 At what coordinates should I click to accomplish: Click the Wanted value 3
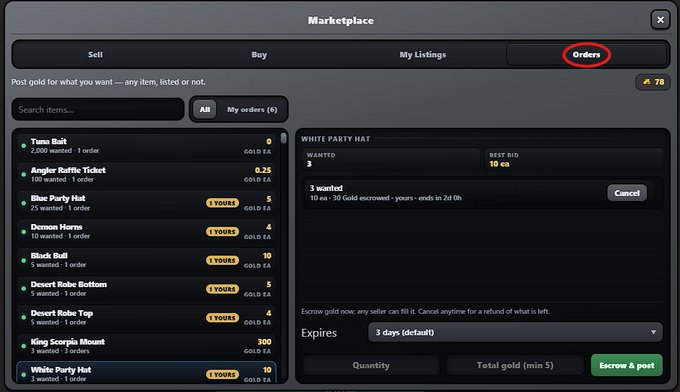pos(309,164)
